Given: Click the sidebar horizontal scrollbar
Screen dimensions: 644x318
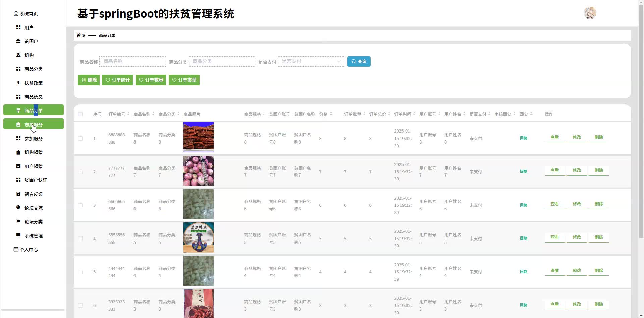Looking at the screenshot, I should click(x=33, y=310).
